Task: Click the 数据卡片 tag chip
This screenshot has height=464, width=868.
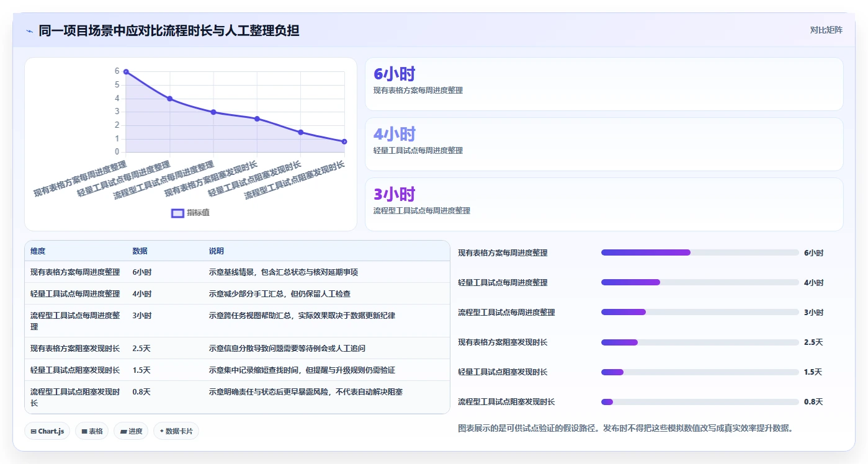Action: pyautogui.click(x=176, y=431)
